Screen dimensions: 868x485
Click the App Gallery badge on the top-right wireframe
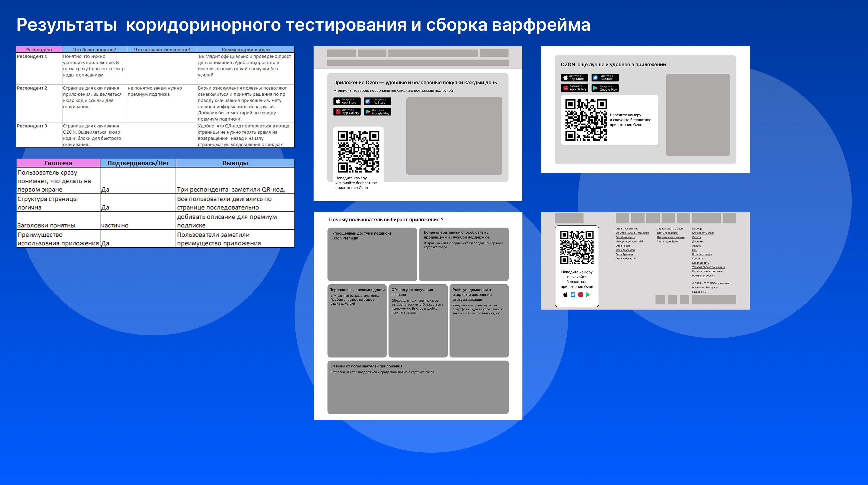(574, 88)
